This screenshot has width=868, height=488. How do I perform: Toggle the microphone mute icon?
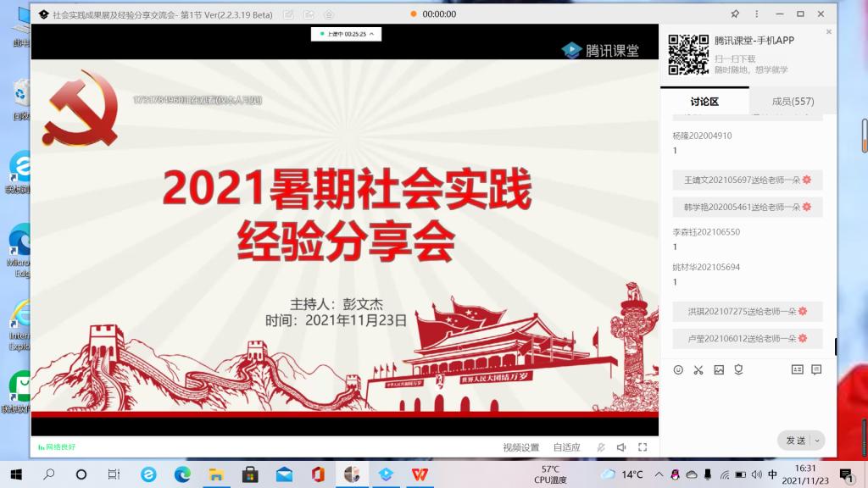601,447
